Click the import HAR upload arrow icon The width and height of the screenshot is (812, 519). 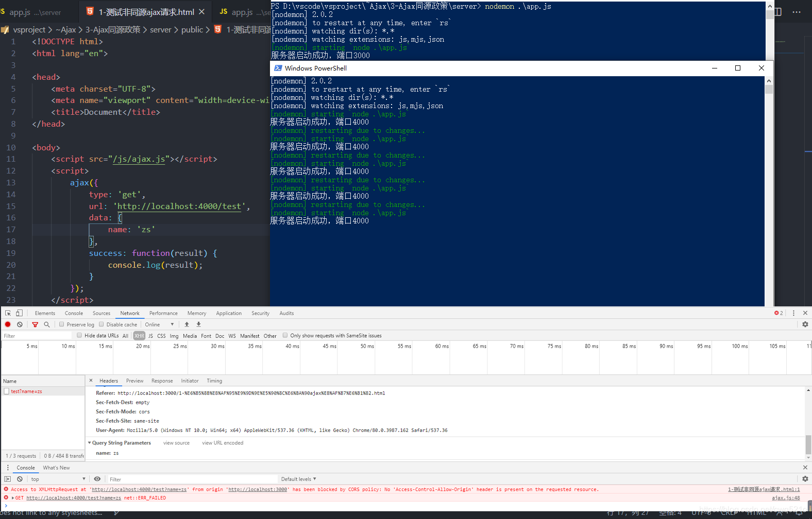pos(187,324)
